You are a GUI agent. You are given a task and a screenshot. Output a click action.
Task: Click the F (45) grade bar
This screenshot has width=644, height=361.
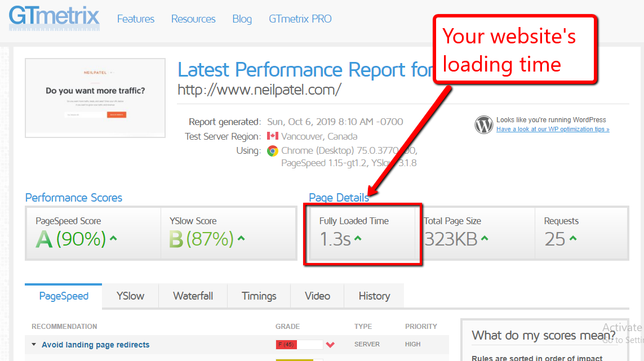(x=299, y=344)
